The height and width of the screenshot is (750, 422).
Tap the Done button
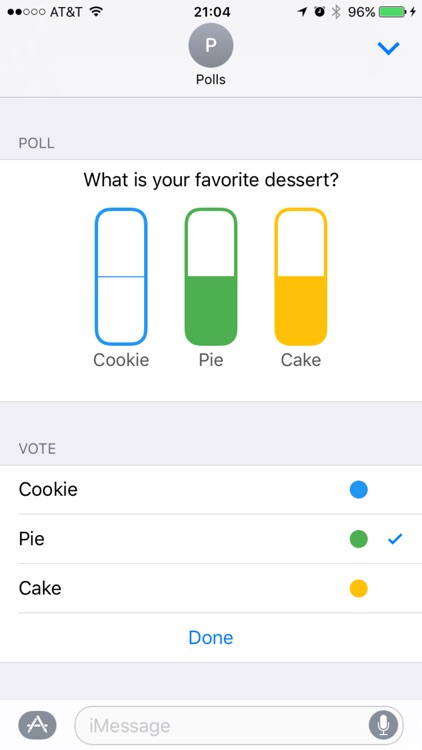coord(211,638)
